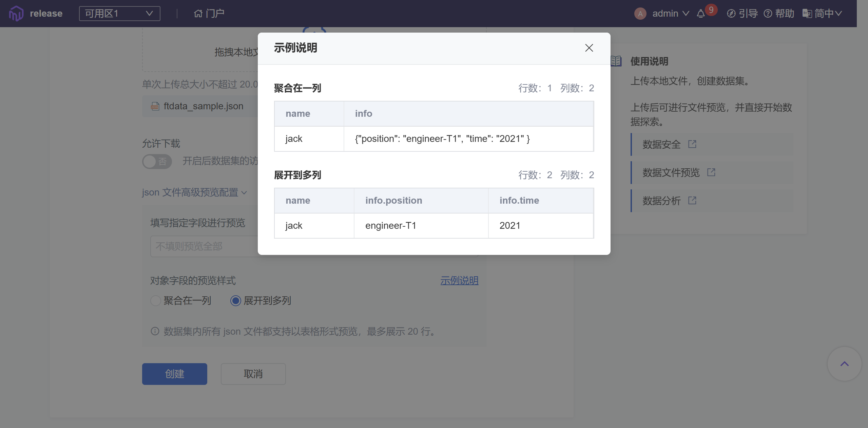Select the 聚合在一列 radio option

click(155, 301)
